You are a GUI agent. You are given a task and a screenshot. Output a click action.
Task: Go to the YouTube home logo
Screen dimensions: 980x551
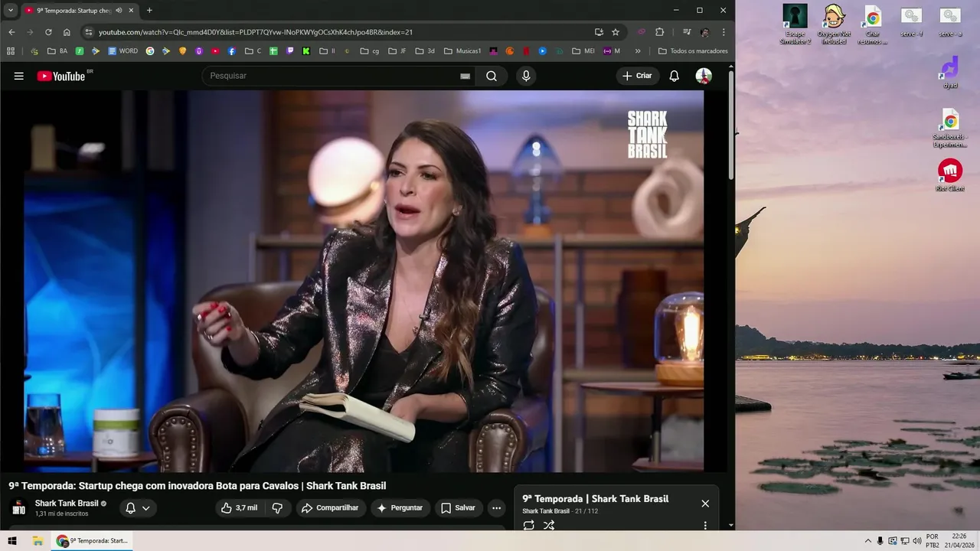point(61,76)
